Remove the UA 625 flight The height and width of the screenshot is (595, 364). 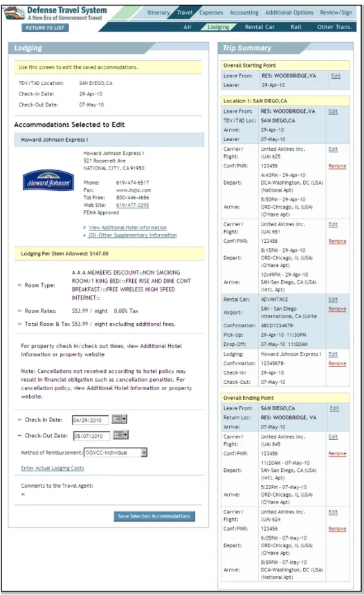tap(337, 166)
